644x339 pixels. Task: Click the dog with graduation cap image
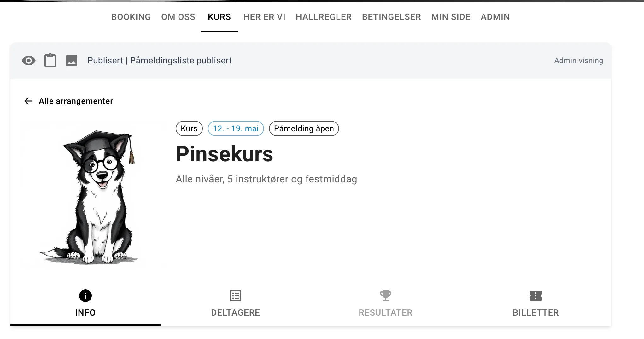click(93, 196)
